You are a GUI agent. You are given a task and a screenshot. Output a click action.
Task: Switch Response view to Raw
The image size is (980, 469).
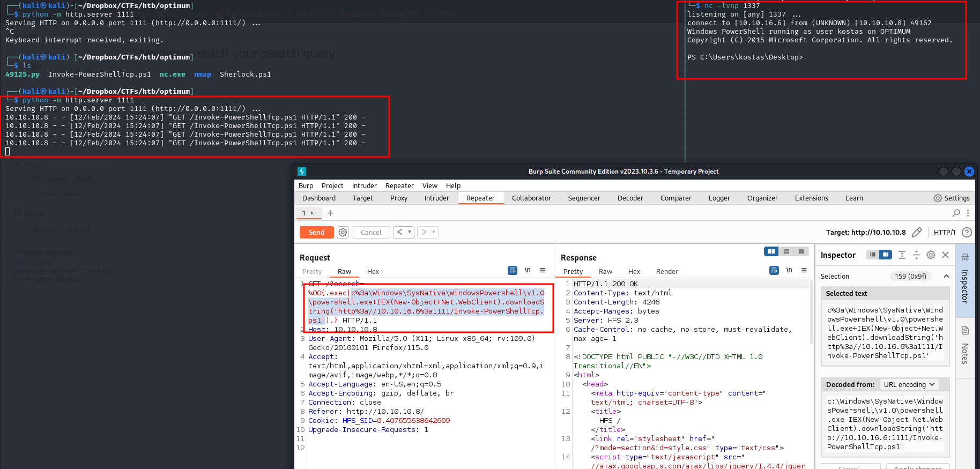605,271
